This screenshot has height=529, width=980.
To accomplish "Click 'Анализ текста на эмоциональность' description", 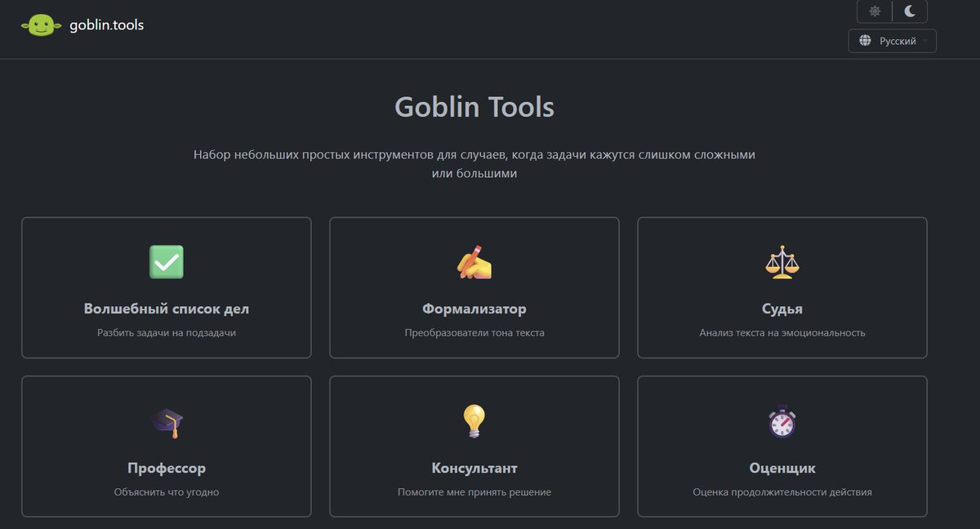I will coord(782,333).
